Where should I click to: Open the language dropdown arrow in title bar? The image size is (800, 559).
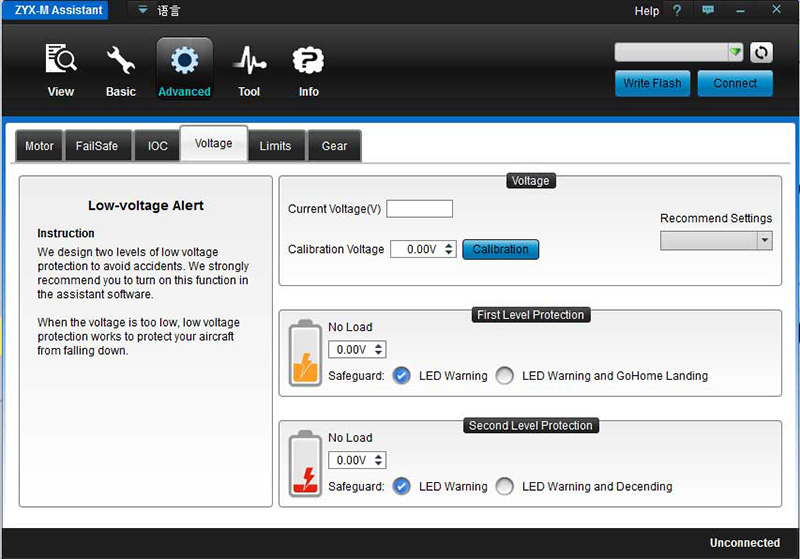(x=142, y=10)
